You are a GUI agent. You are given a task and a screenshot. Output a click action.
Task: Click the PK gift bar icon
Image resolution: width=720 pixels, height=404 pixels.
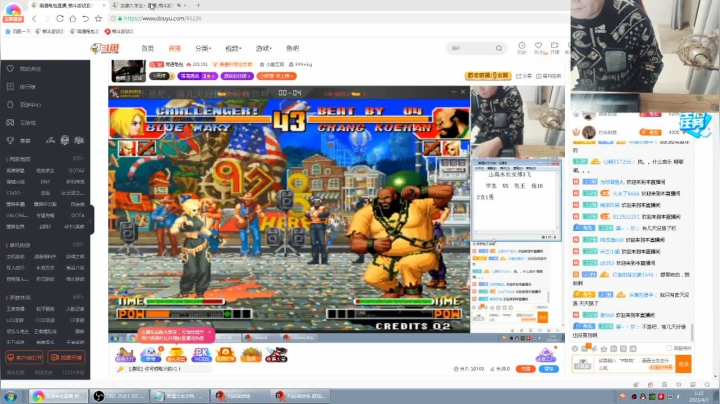pos(201,354)
